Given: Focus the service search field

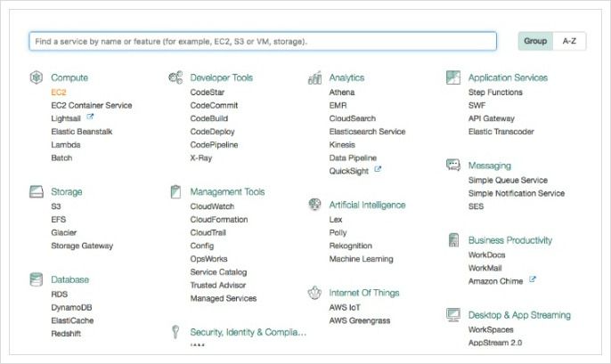Looking at the screenshot, I should pyautogui.click(x=263, y=41).
